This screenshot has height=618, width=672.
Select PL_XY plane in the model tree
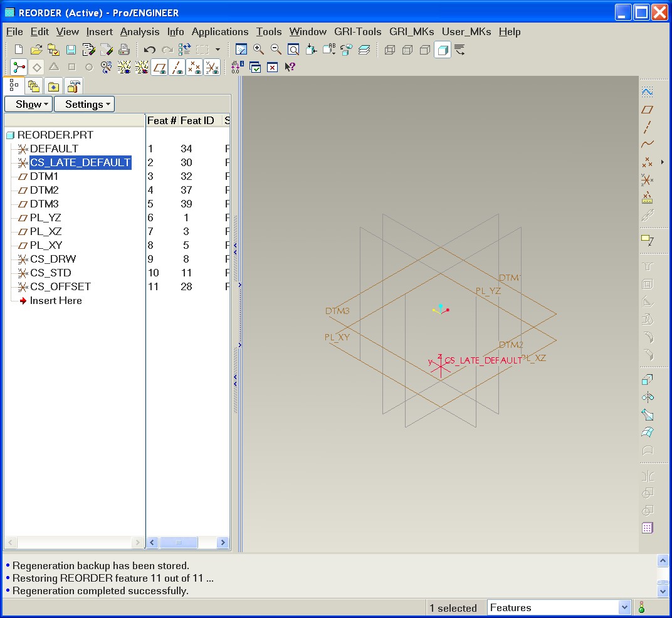click(46, 245)
